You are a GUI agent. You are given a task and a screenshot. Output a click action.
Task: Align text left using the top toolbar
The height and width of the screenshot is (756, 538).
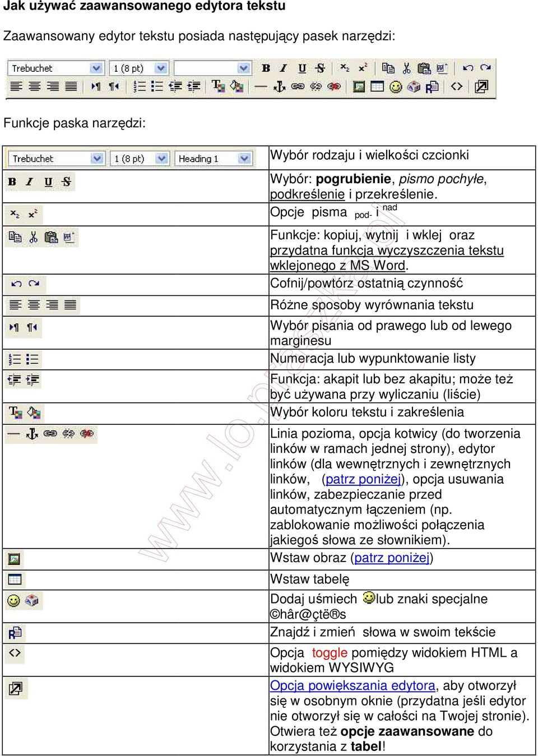(x=16, y=86)
